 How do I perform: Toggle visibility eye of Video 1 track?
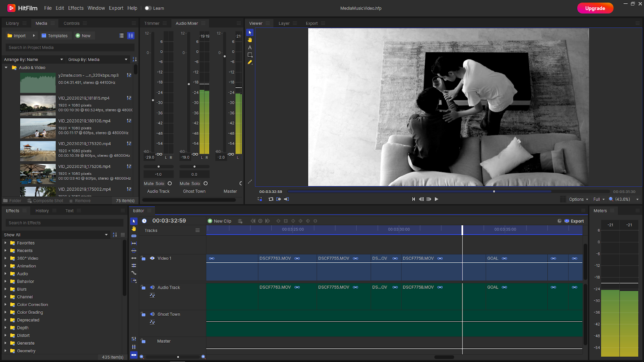152,258
